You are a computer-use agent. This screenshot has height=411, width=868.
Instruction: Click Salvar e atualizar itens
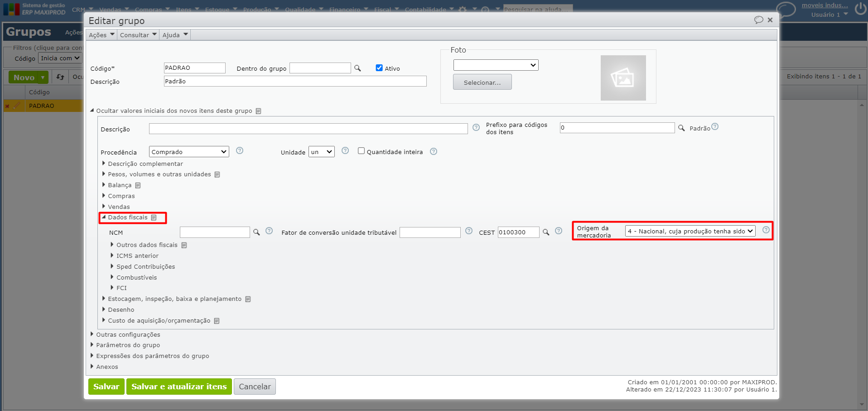pos(179,387)
